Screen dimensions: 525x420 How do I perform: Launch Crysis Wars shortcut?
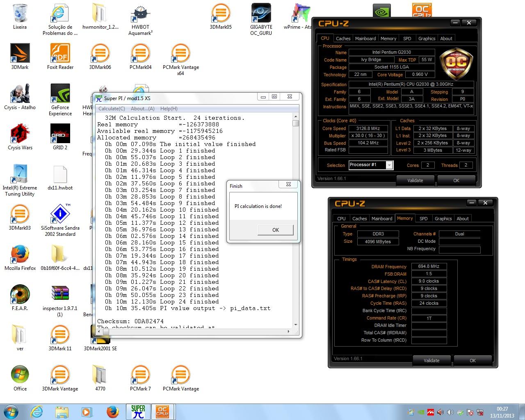pyautogui.click(x=20, y=137)
